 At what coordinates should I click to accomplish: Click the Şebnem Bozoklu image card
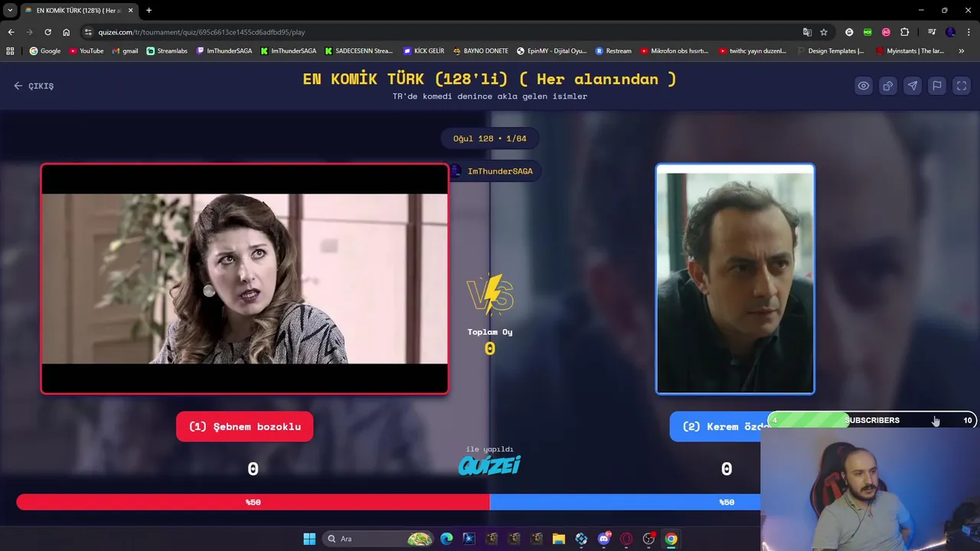click(244, 279)
